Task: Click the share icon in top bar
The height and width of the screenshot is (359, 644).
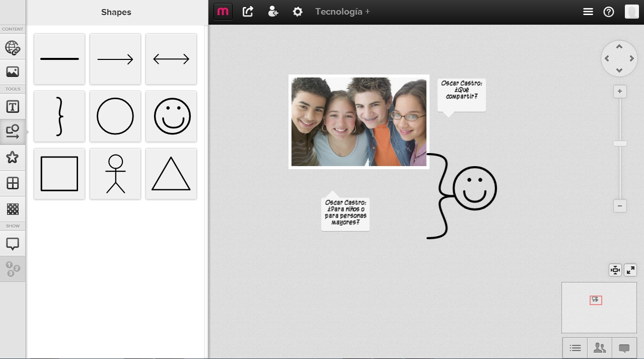Action: coord(248,12)
